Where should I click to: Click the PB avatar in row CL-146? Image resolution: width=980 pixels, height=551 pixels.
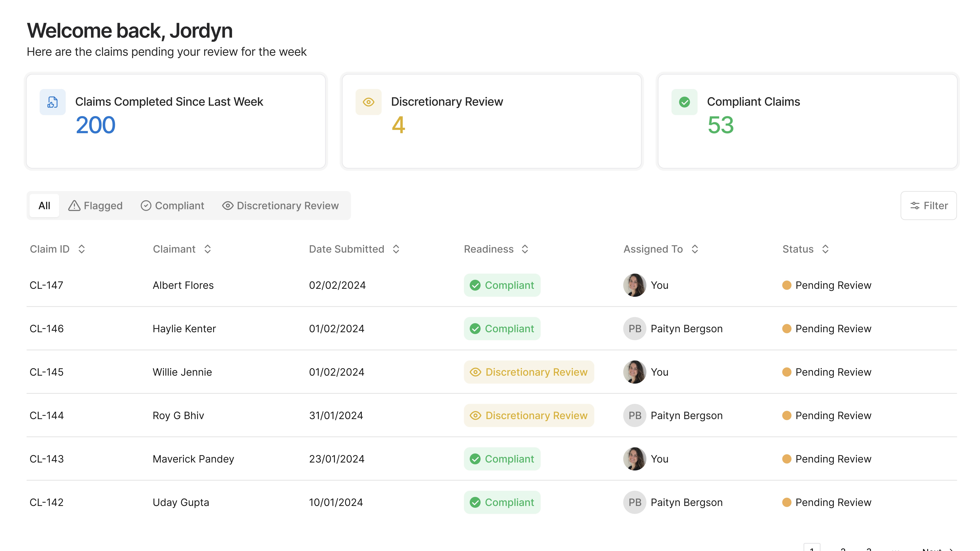tap(634, 329)
